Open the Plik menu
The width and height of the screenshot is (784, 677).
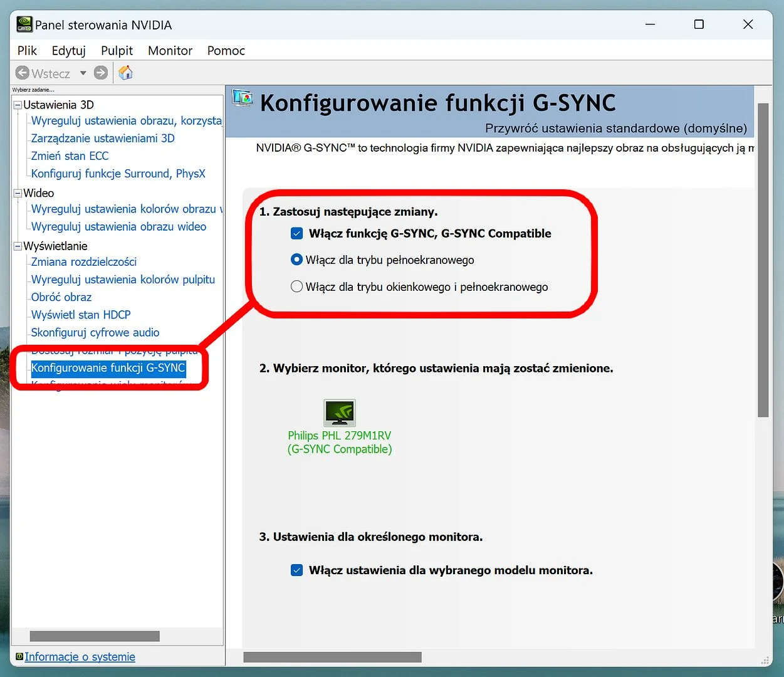(x=27, y=51)
